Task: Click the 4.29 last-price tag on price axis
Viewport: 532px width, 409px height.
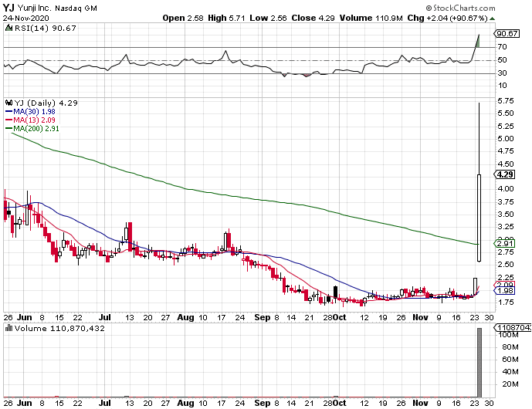Action: click(x=504, y=174)
